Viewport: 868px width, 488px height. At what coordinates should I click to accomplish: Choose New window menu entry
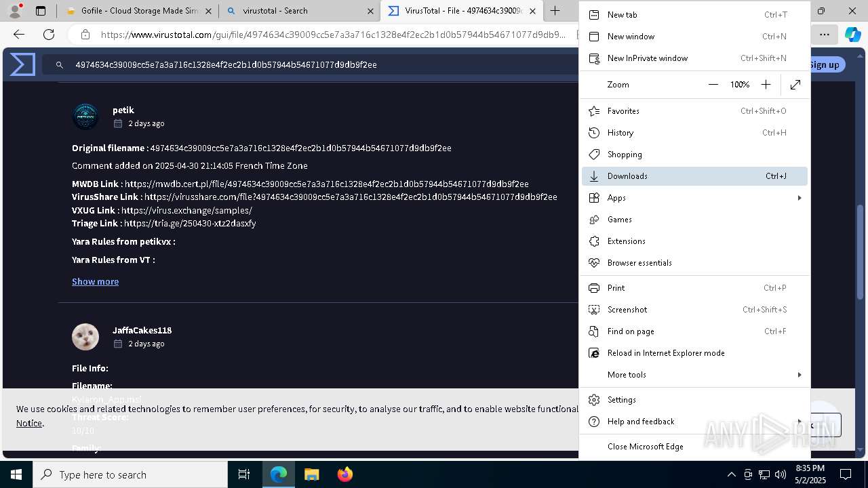694,37
